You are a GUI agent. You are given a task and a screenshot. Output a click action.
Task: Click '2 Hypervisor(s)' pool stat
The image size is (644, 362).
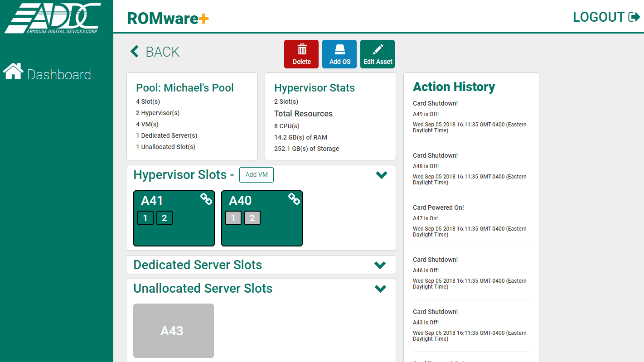pyautogui.click(x=158, y=113)
